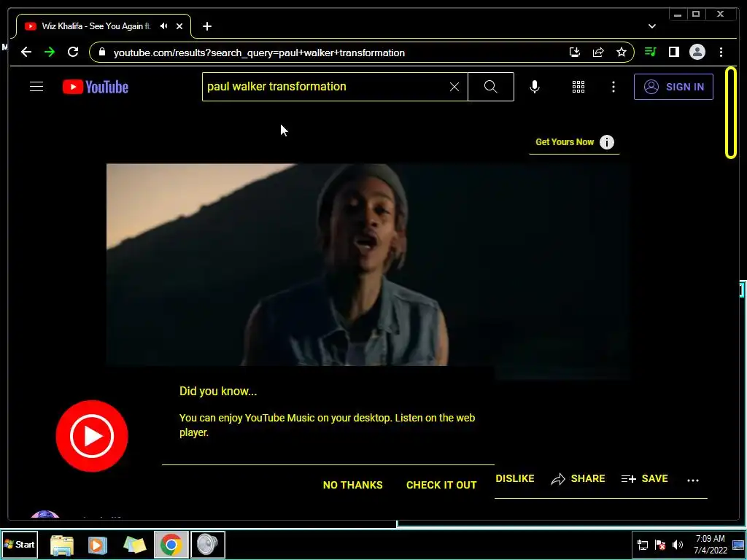Click the YouTube Music logo
This screenshot has width=747, height=560.
click(92, 436)
